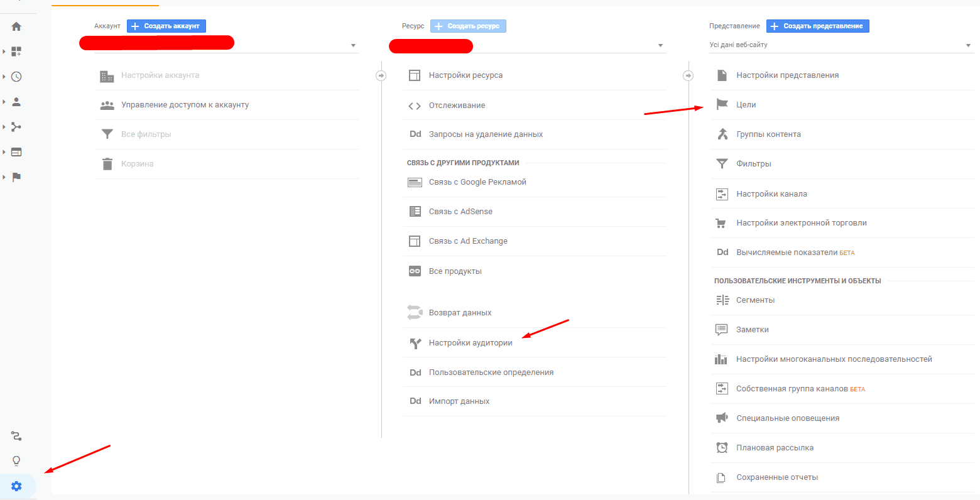Open Audience Settings in property column
This screenshot has height=500, width=980.
pyautogui.click(x=471, y=342)
